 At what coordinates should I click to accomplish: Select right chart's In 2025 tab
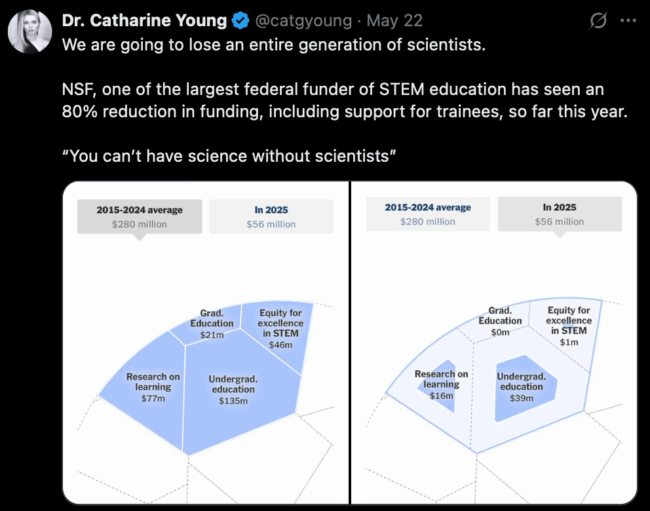(560, 214)
